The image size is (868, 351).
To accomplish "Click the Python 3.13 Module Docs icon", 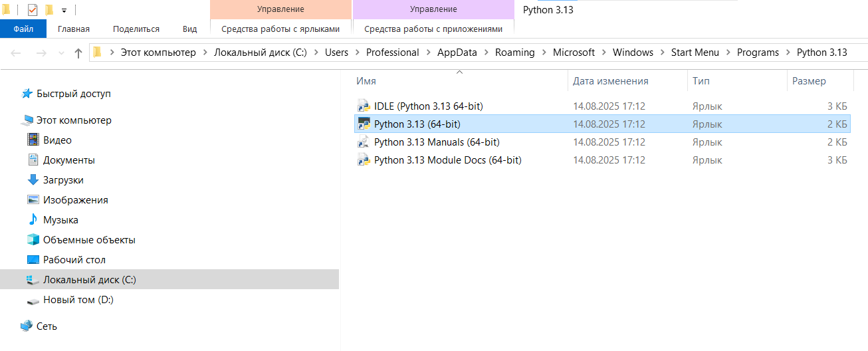I will (x=364, y=160).
